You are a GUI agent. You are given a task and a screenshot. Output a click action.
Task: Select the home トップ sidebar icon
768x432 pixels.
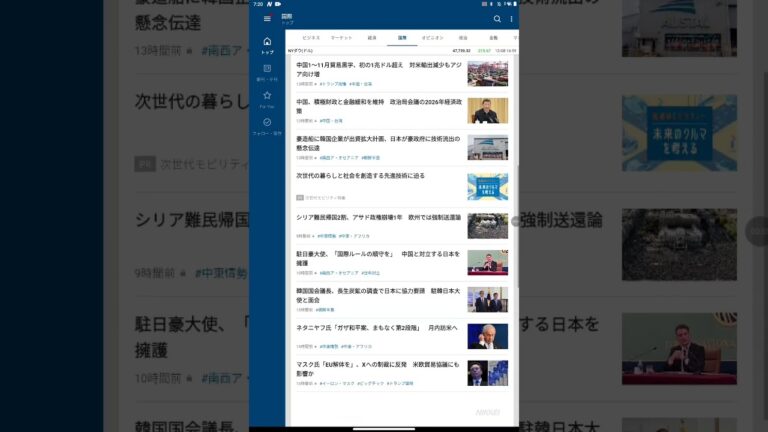267,45
